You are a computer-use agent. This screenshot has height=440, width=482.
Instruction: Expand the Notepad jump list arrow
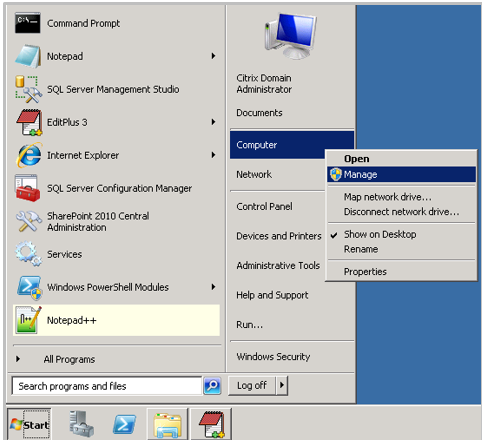click(x=213, y=56)
